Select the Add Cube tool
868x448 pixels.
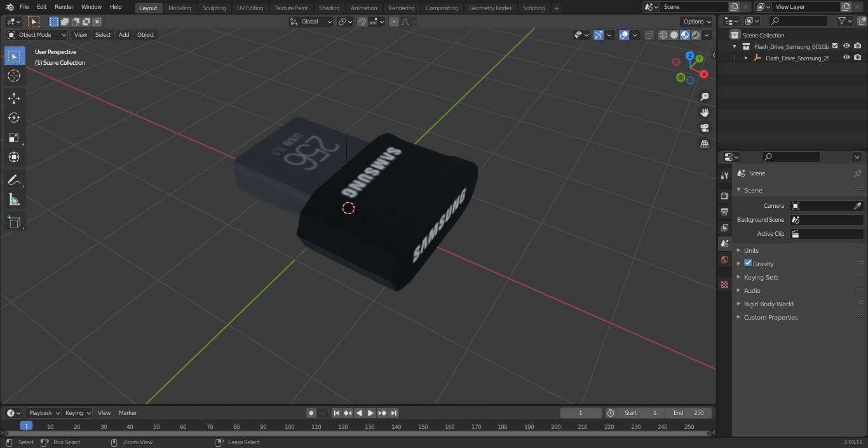click(15, 222)
